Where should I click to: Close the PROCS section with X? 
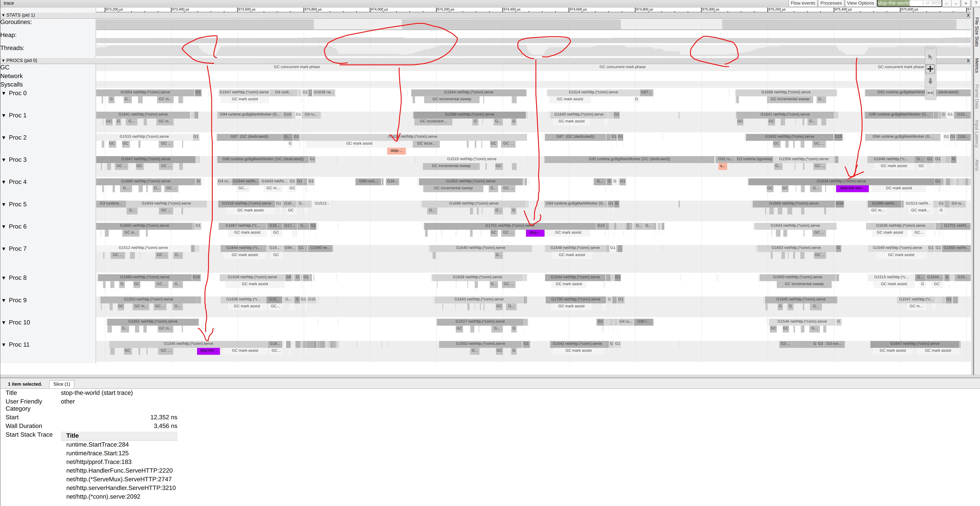point(968,60)
